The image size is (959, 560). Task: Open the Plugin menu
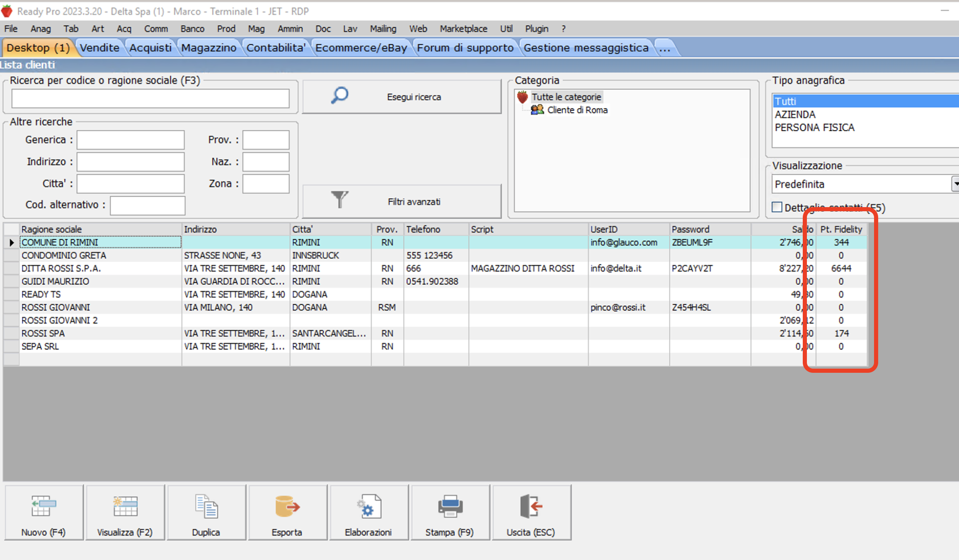[x=537, y=29]
